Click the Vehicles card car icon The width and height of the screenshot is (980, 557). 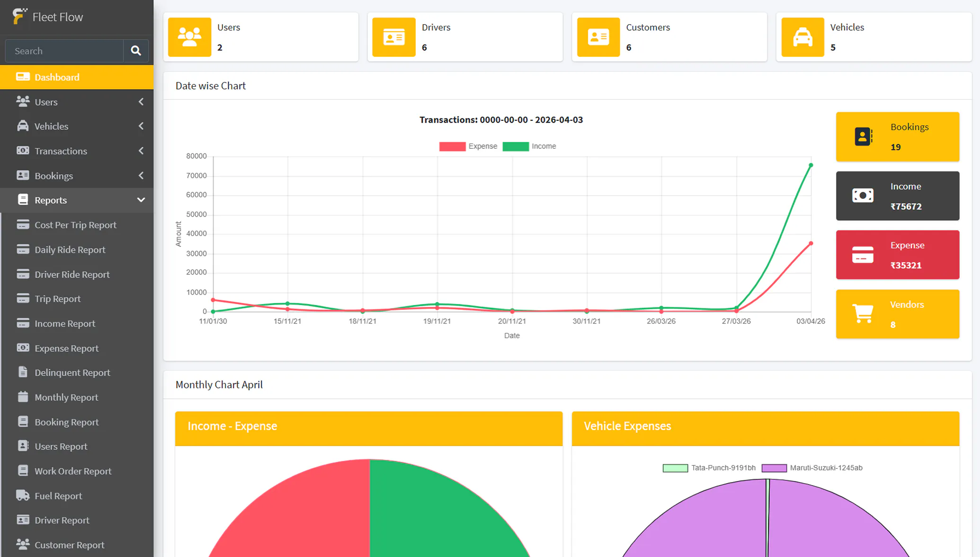pyautogui.click(x=802, y=37)
